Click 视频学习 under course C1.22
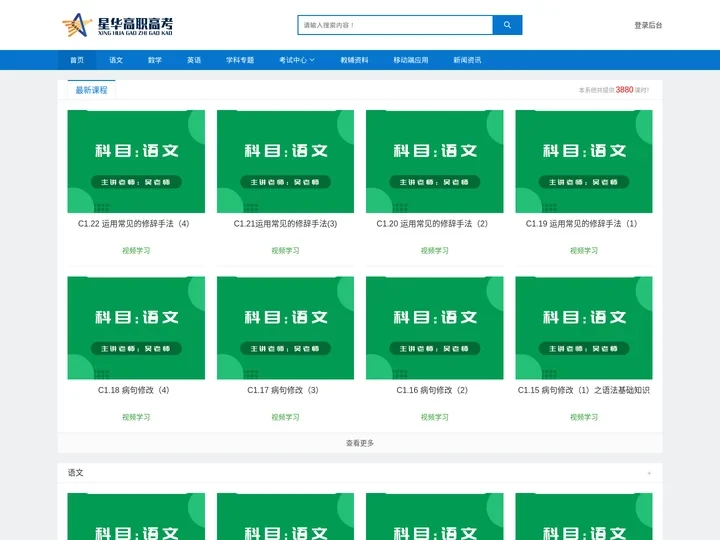Image resolution: width=720 pixels, height=540 pixels. (x=136, y=251)
